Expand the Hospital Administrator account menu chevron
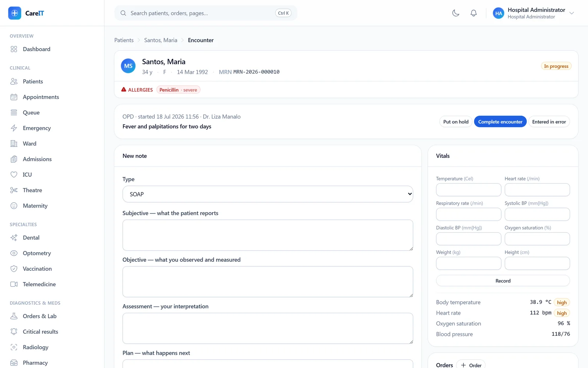The height and width of the screenshot is (368, 588). tap(571, 13)
